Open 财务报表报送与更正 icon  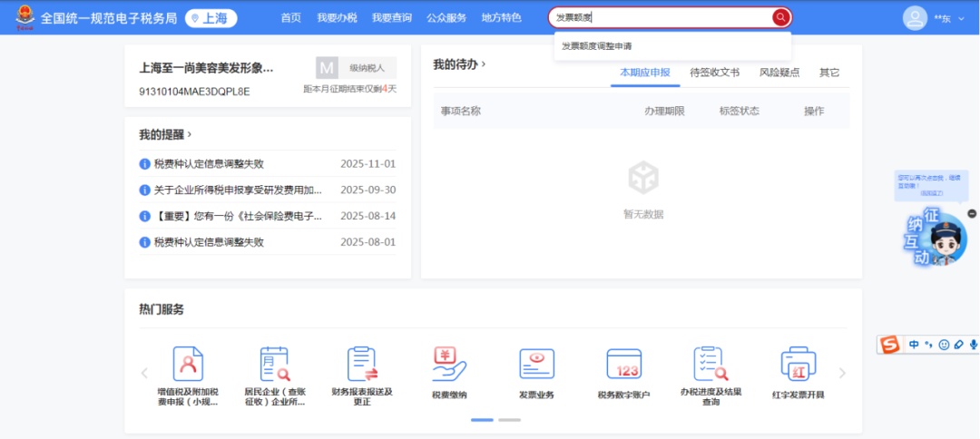pyautogui.click(x=362, y=365)
